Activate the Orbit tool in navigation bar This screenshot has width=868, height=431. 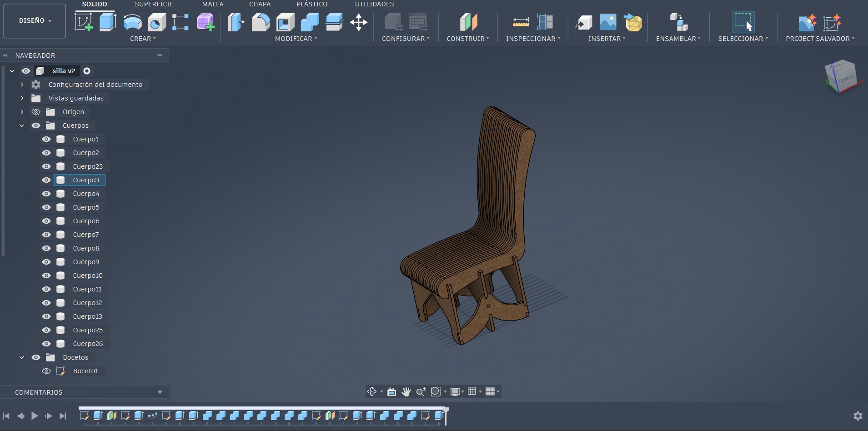click(372, 391)
